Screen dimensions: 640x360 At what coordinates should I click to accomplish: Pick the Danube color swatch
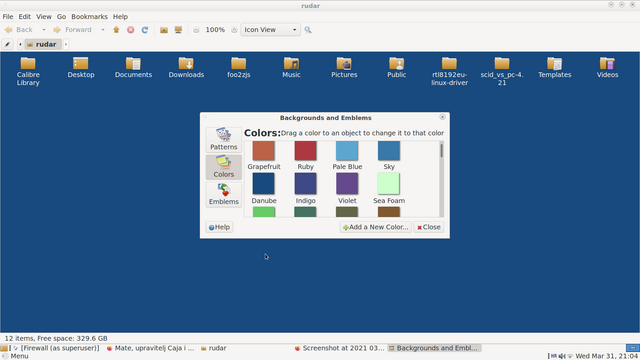[x=264, y=184]
